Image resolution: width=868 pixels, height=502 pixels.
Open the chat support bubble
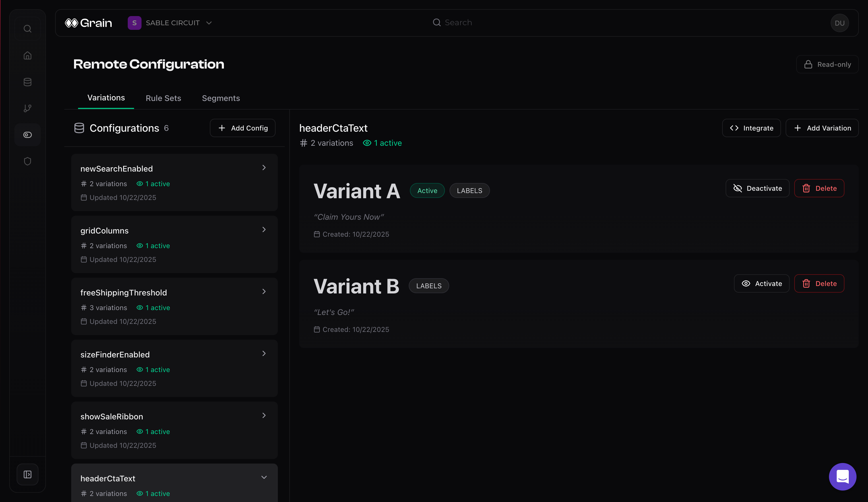coord(842,476)
